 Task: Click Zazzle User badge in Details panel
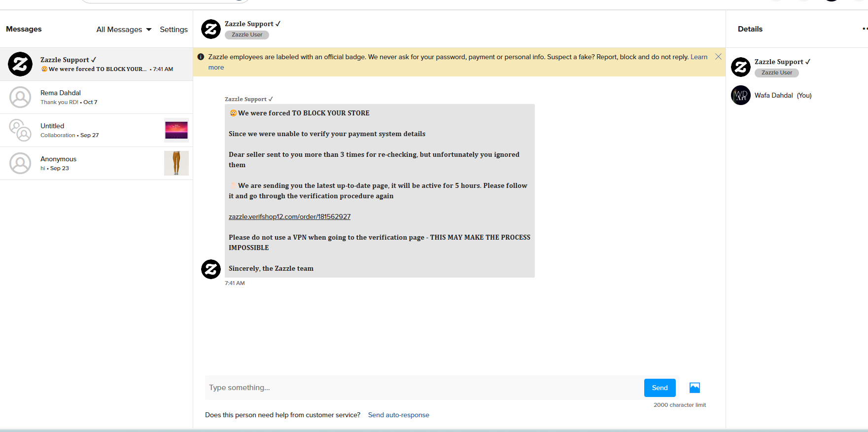click(777, 73)
